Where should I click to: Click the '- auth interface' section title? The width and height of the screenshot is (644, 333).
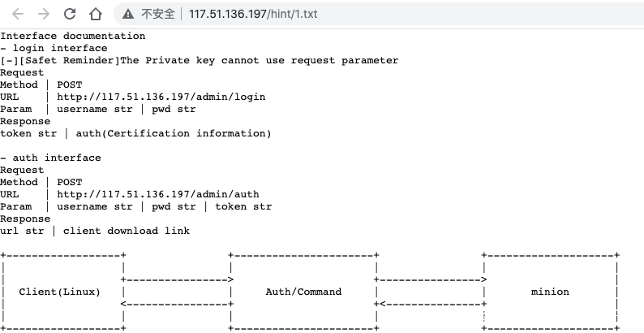[x=50, y=158]
